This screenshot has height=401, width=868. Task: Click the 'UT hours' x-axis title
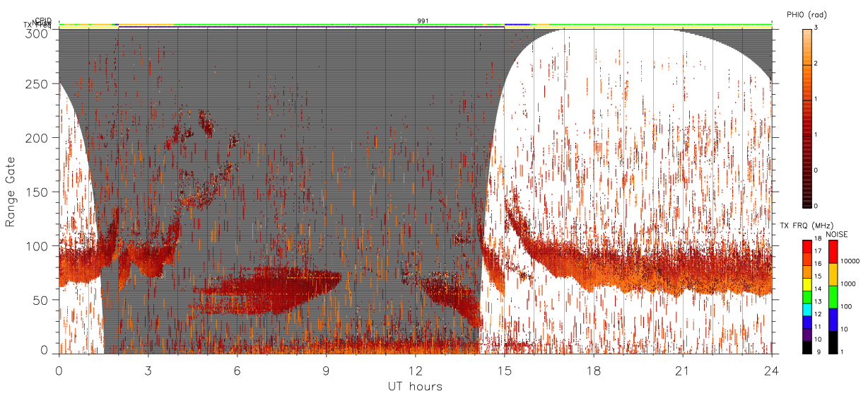click(415, 387)
